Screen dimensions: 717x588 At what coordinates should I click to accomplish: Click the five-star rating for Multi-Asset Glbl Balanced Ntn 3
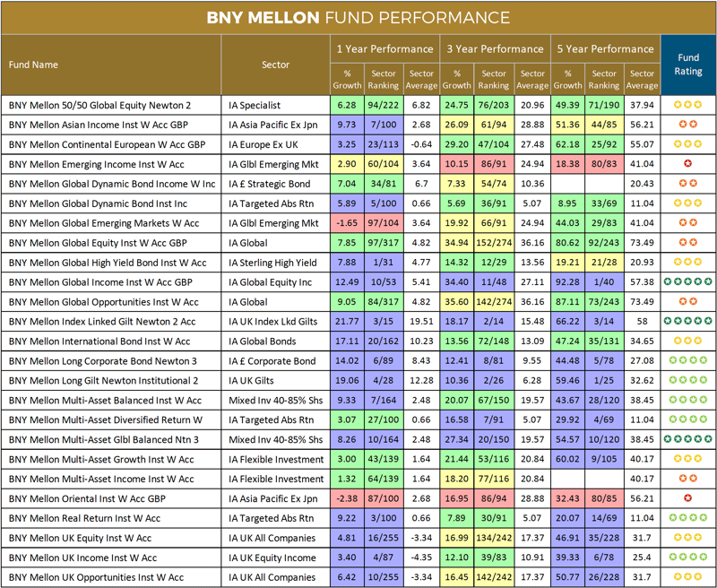coord(688,440)
